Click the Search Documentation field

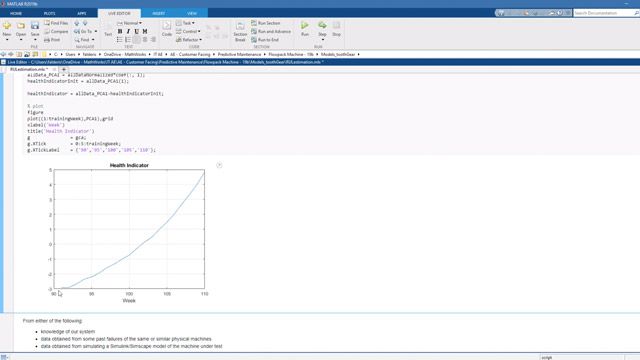pyautogui.click(x=603, y=13)
